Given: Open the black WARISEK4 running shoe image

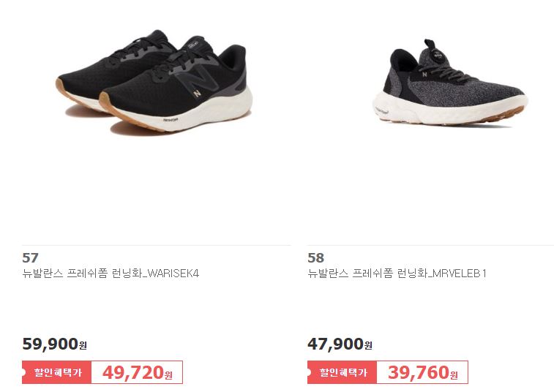Looking at the screenshot, I should click(154, 82).
